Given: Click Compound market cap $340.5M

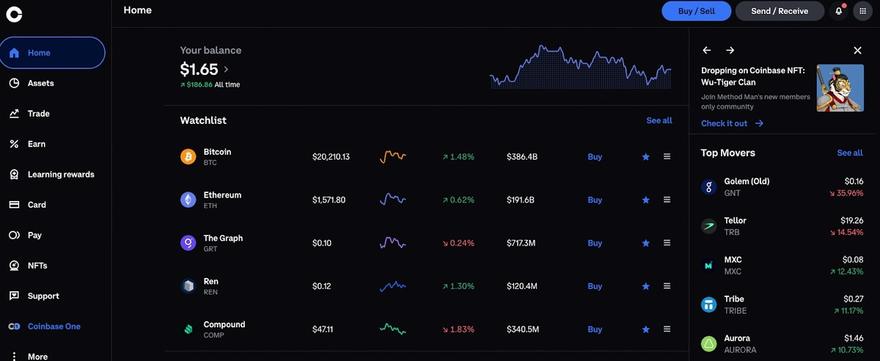Looking at the screenshot, I should 522,330.
